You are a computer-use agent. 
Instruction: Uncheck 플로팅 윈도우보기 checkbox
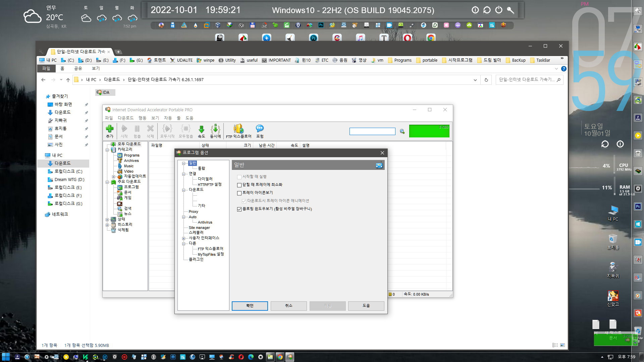click(x=239, y=209)
